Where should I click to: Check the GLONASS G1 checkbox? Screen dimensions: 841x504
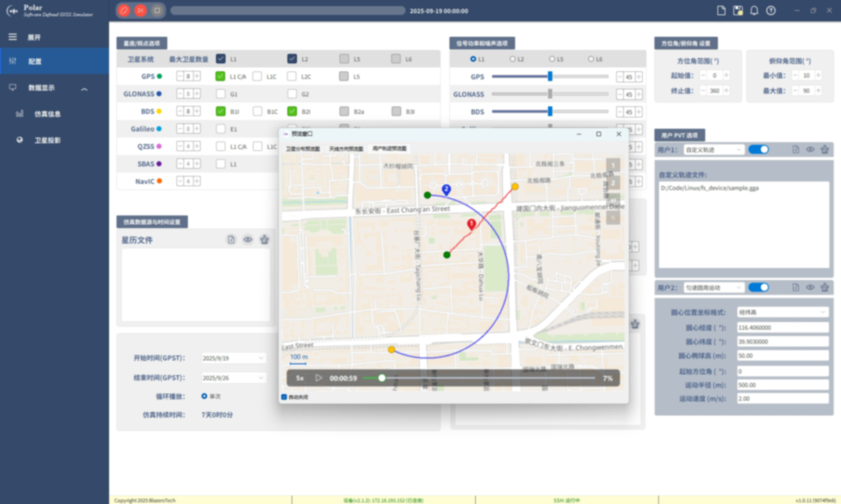click(220, 94)
